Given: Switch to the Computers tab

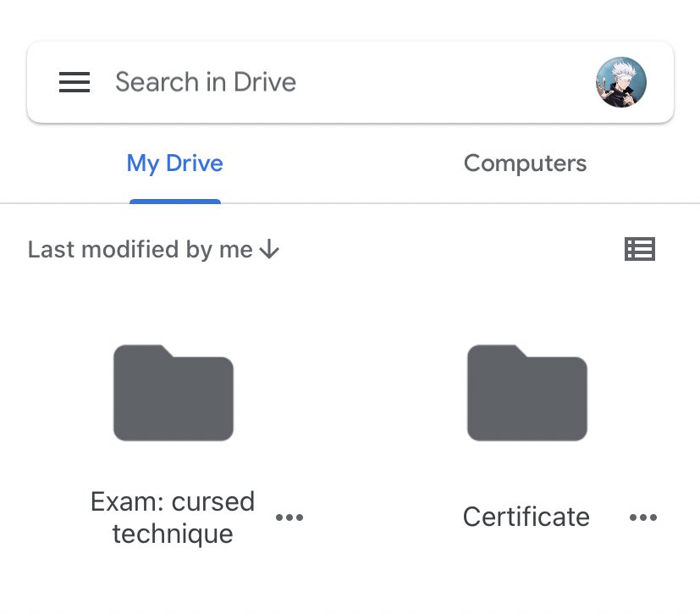Looking at the screenshot, I should (525, 163).
